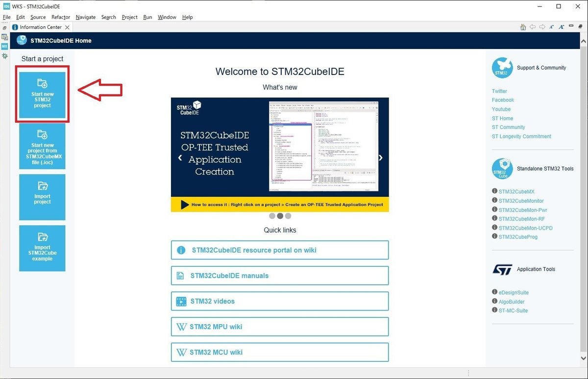588x379 pixels.
Task: Click the Start new STM32 project tile
Action: point(42,95)
